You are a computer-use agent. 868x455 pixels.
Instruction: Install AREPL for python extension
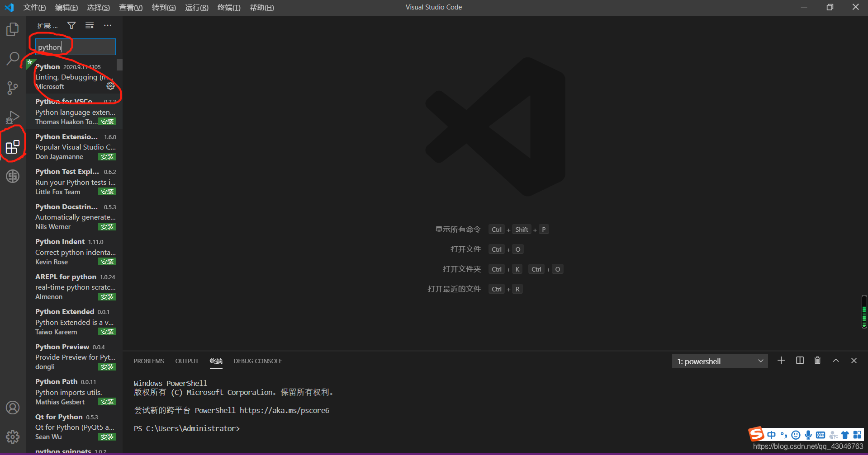coord(108,297)
